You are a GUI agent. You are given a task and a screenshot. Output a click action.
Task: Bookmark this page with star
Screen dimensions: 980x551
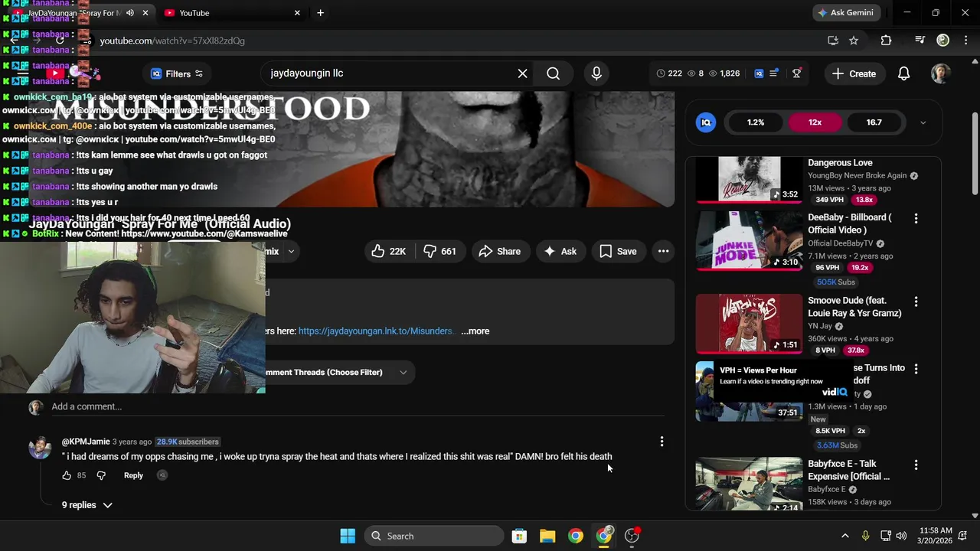pyautogui.click(x=854, y=41)
